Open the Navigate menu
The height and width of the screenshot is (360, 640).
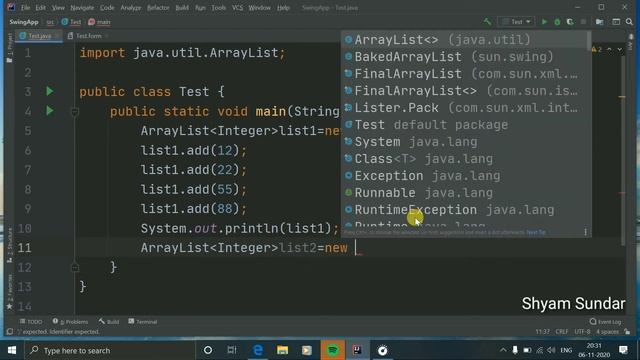[82, 7]
